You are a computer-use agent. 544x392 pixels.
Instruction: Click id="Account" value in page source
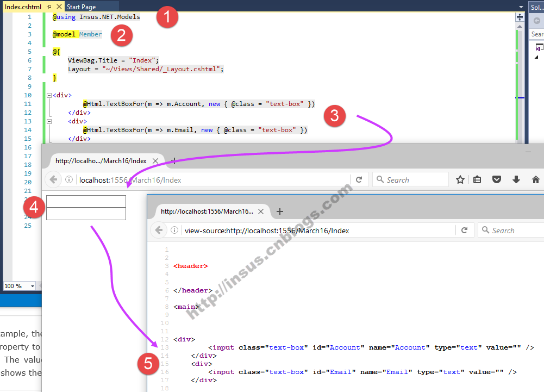pos(345,347)
